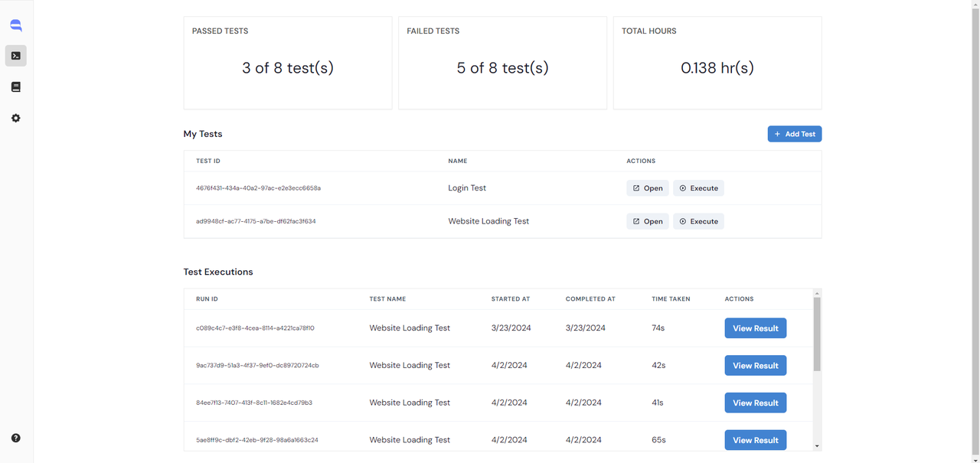Click the Failed Tests card
Viewport: 980px width, 463px height.
tap(503, 63)
